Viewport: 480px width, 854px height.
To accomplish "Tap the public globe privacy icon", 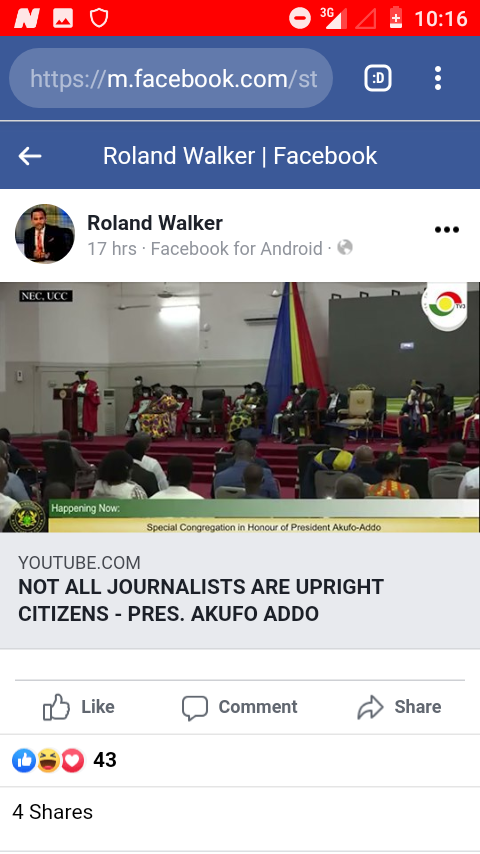I will 345,248.
